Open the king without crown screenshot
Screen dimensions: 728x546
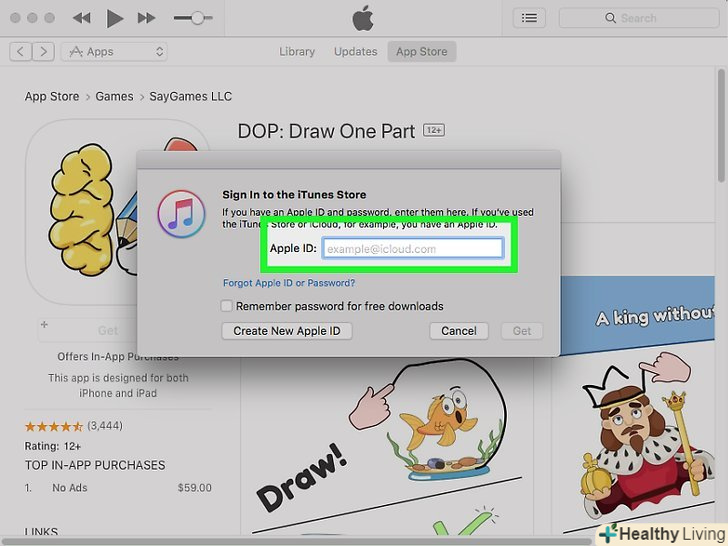tap(633, 406)
